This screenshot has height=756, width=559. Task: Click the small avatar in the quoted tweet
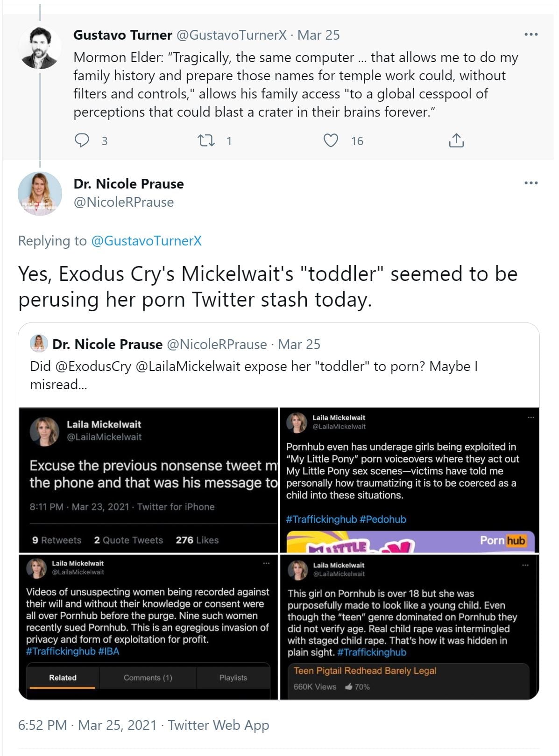[39, 344]
